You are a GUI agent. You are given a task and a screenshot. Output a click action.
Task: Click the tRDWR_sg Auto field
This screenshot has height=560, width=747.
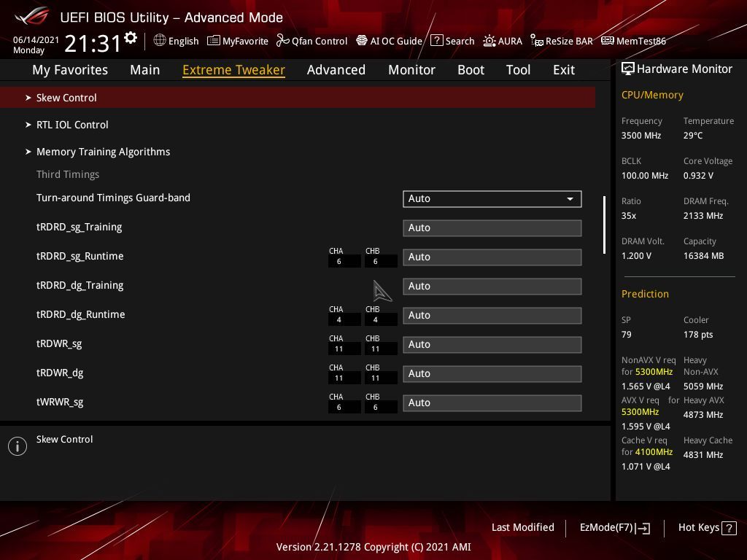[492, 344]
